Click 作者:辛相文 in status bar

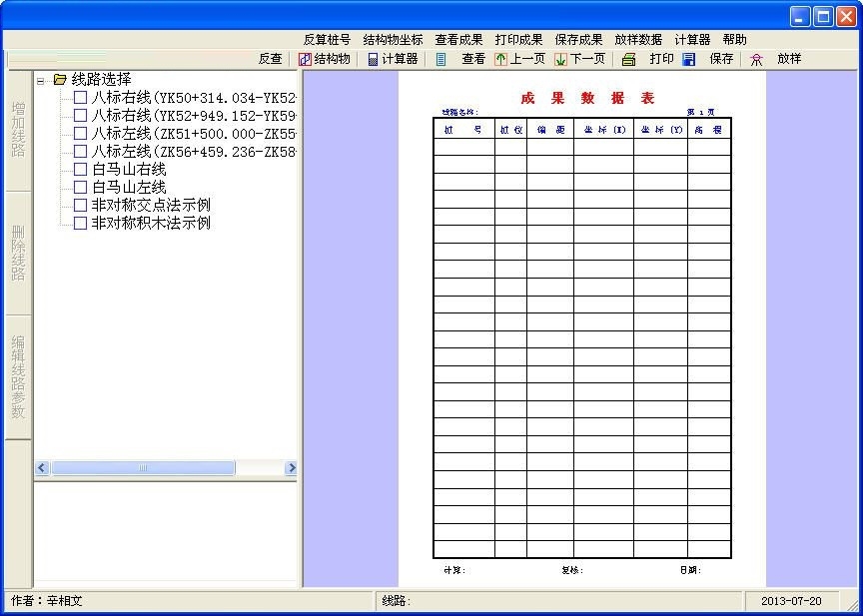47,601
